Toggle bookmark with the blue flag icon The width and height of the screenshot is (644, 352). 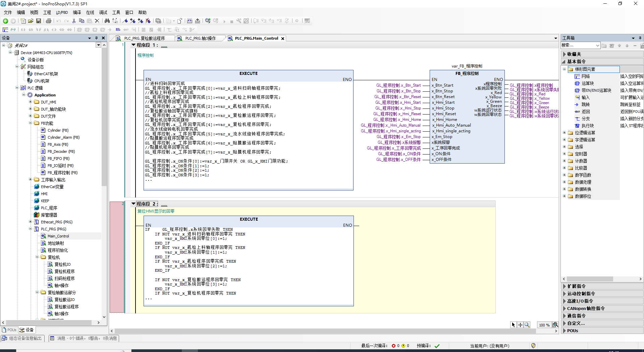tap(125, 21)
